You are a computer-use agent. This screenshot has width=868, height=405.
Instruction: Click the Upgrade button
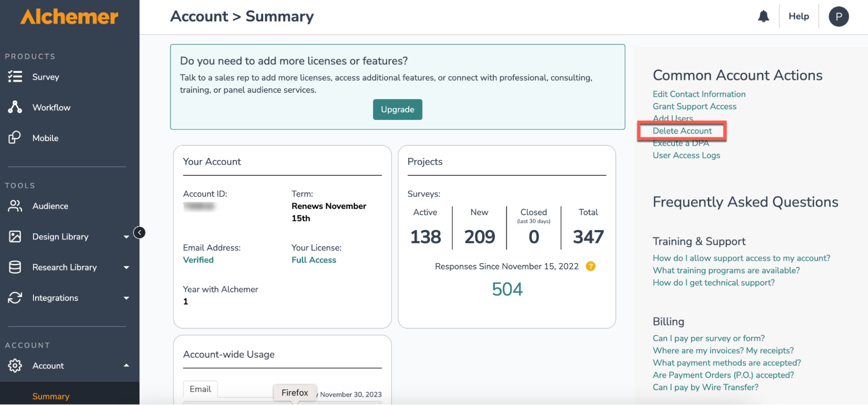coord(397,109)
